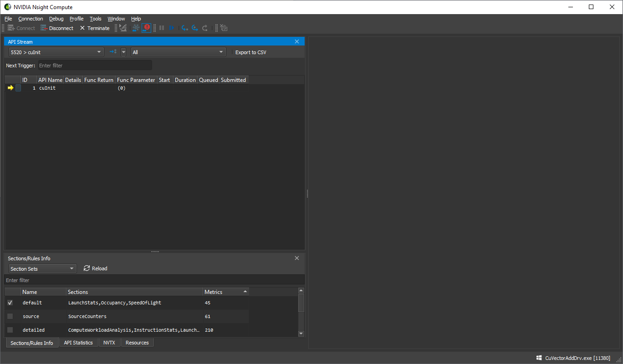Toggle the Break on API Error icon
623x364 pixels.
pos(146,28)
